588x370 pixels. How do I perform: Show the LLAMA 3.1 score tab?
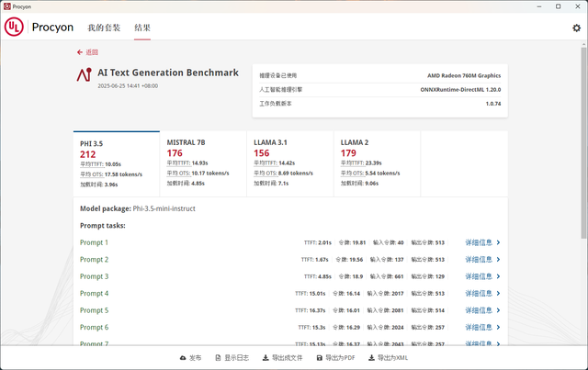[289, 161]
